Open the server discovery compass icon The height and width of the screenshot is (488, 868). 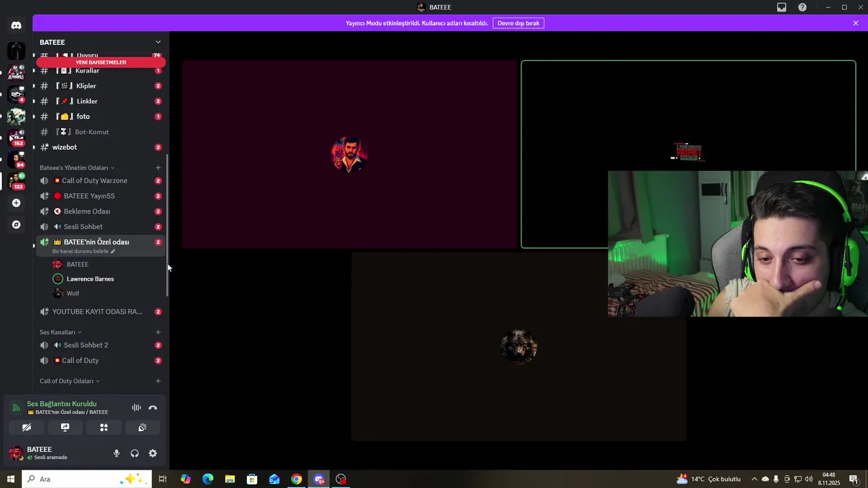16,224
